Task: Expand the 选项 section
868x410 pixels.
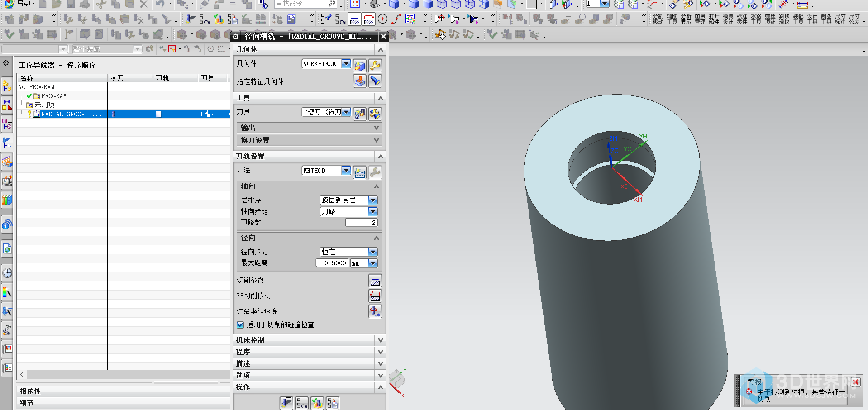Action: [x=310, y=375]
